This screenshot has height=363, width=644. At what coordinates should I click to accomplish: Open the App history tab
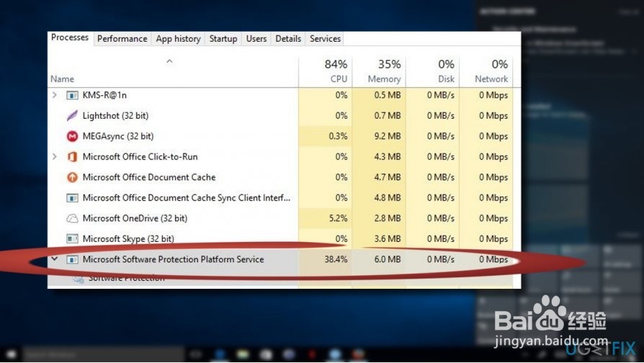(178, 39)
